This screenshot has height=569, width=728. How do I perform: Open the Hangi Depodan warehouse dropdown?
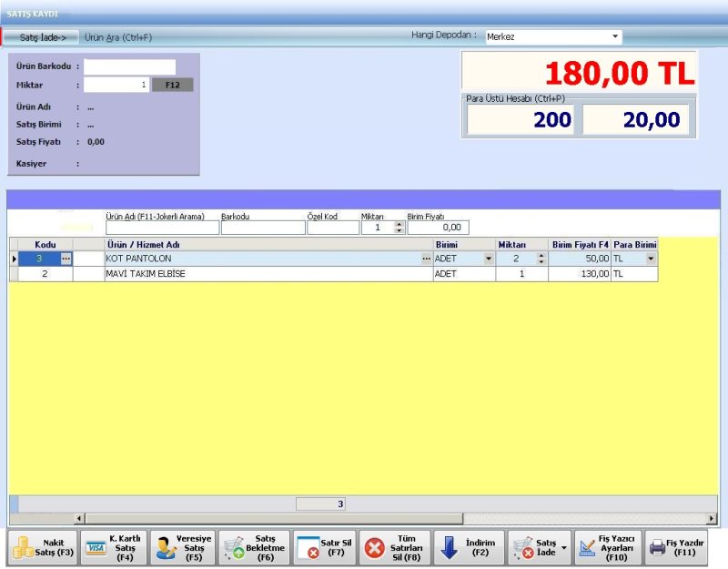[x=615, y=37]
